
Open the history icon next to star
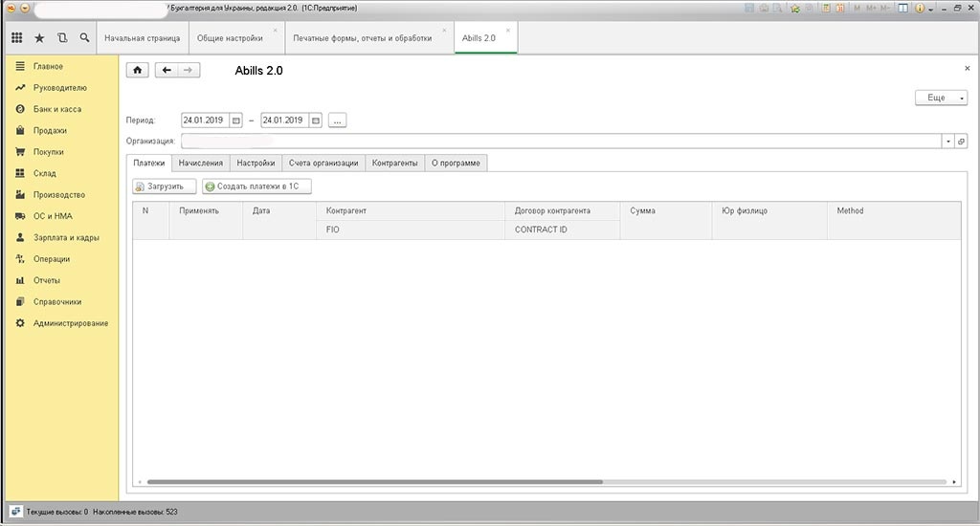(62, 38)
